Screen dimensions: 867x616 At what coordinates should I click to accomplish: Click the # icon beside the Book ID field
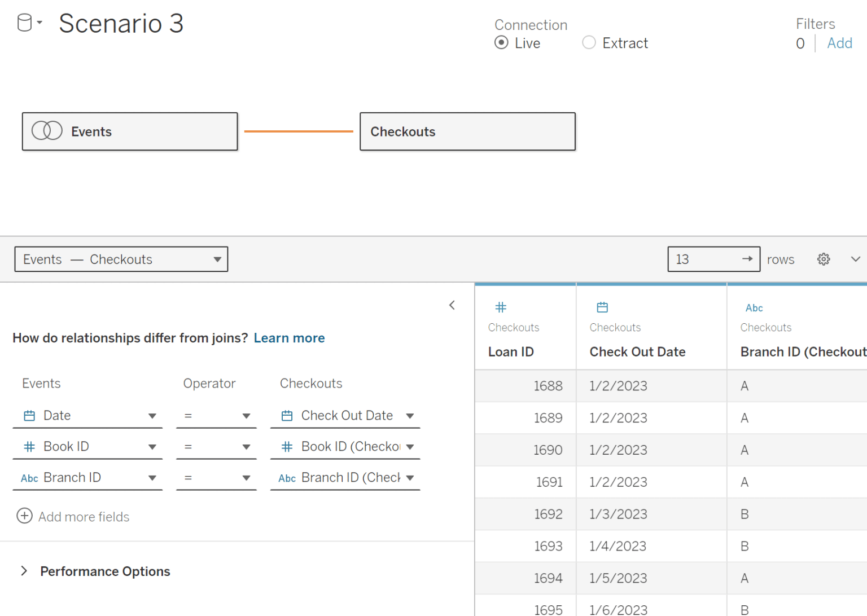pyautogui.click(x=29, y=446)
